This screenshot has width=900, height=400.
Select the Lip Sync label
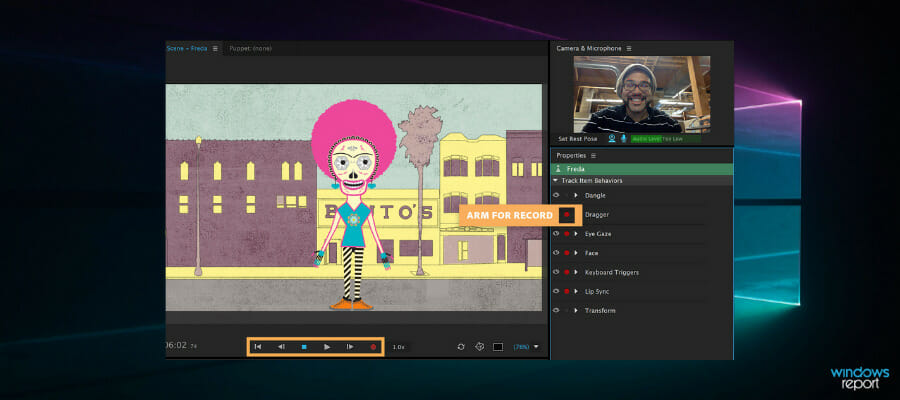tap(597, 292)
